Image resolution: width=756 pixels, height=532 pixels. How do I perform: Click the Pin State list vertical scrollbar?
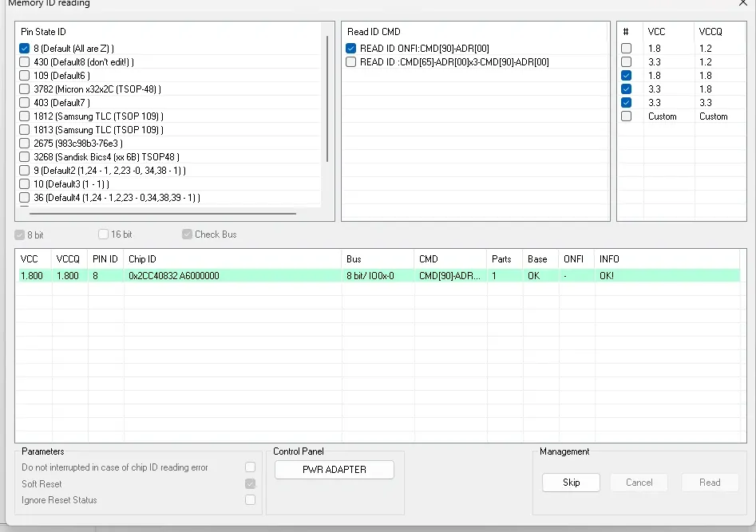[x=327, y=99]
